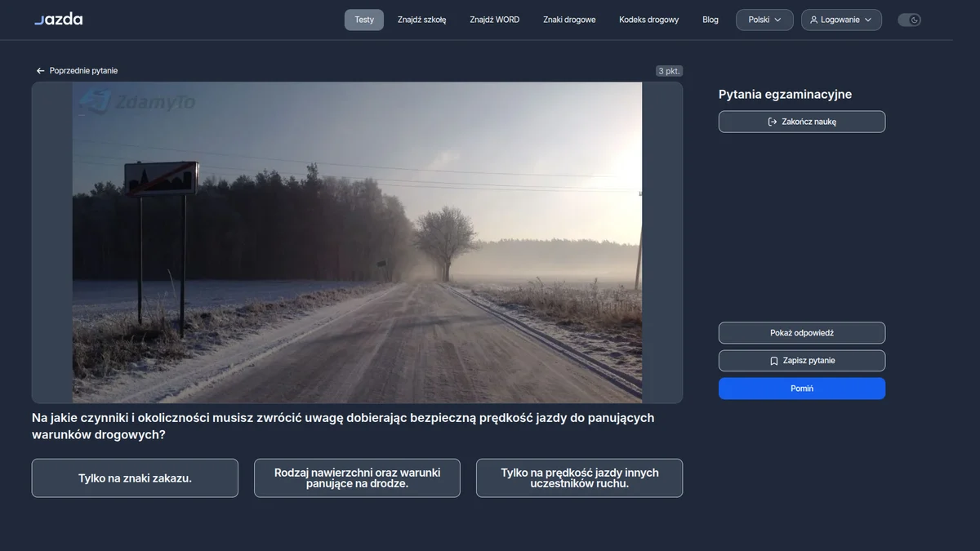The width and height of the screenshot is (980, 551).
Task: Click the exit icon on Zakończ naukę
Action: 773,122
